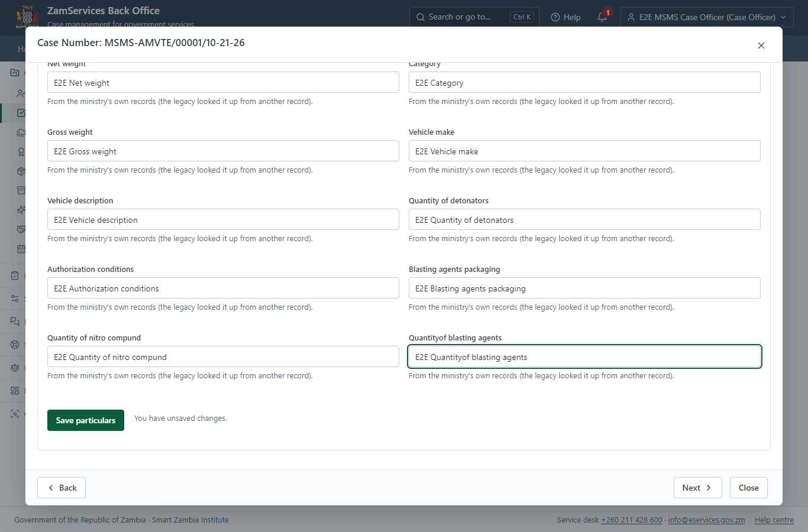Click into the Vehicle description field
The height and width of the screenshot is (532, 808).
pyautogui.click(x=223, y=219)
